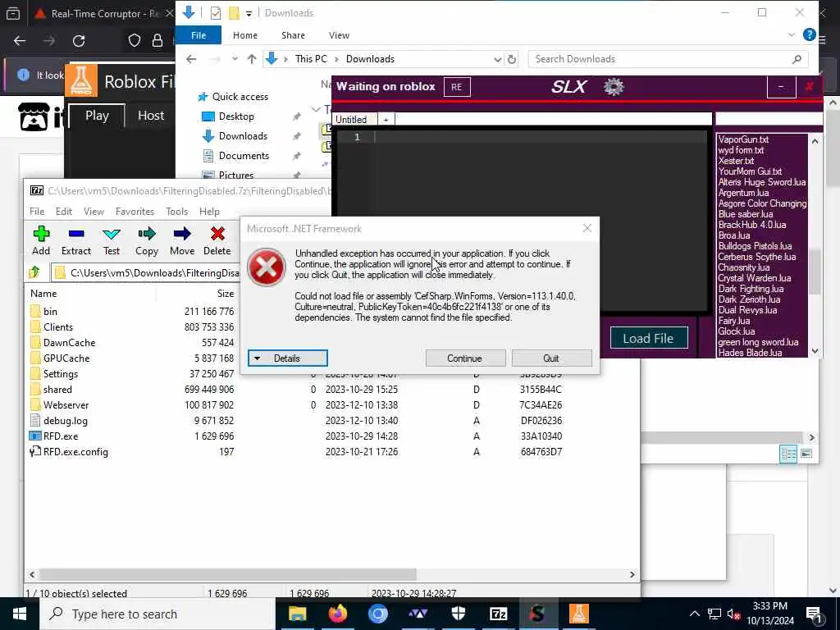Open the Share ribbon tab in Explorer
Viewport: 840px width, 630px height.
tap(293, 35)
